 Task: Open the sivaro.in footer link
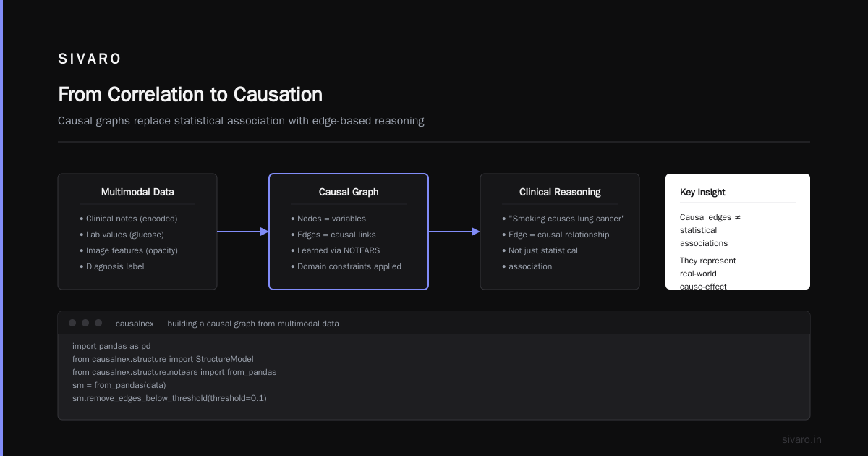tap(801, 439)
